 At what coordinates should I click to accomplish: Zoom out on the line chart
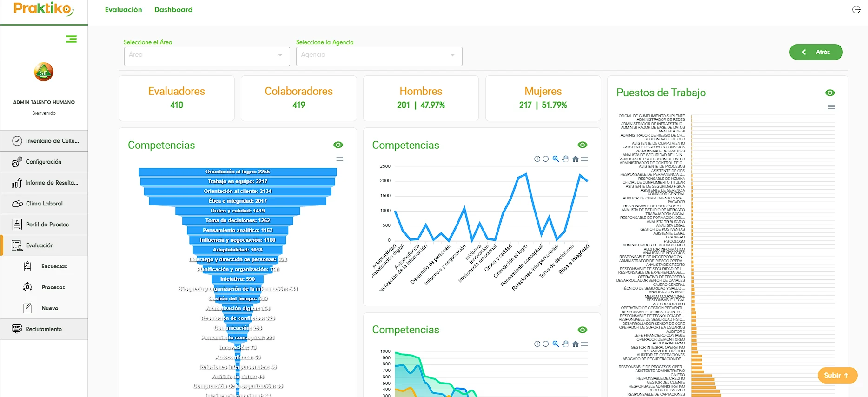point(546,159)
